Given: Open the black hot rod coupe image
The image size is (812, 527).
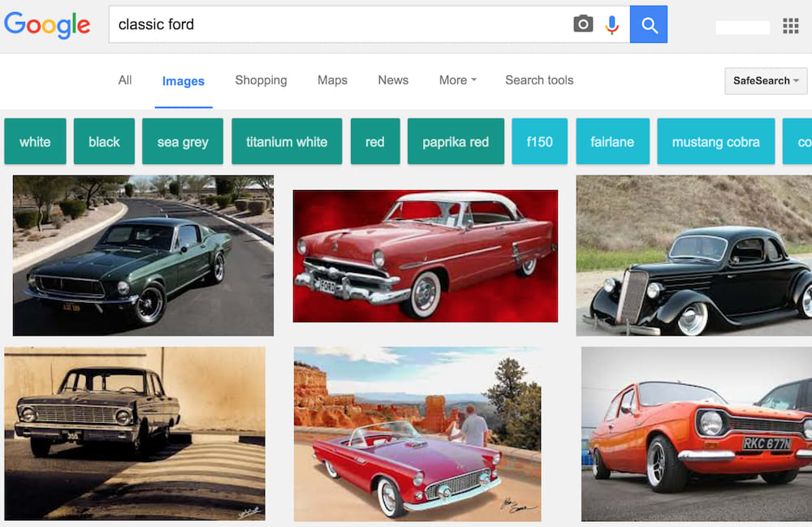Looking at the screenshot, I should [x=694, y=256].
